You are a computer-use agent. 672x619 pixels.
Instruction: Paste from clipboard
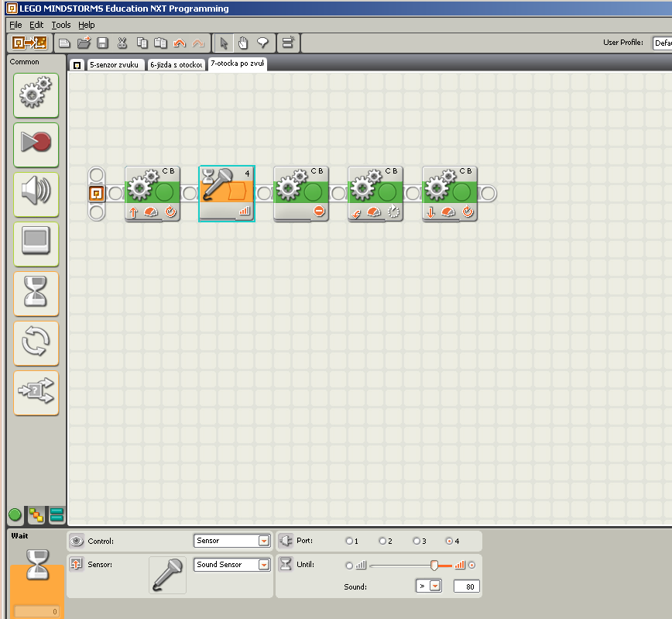click(160, 43)
